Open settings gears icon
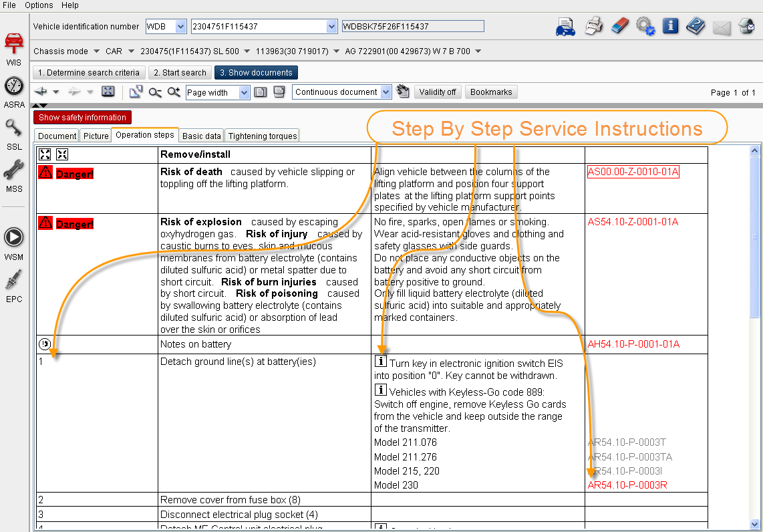The image size is (763, 532). (x=645, y=26)
